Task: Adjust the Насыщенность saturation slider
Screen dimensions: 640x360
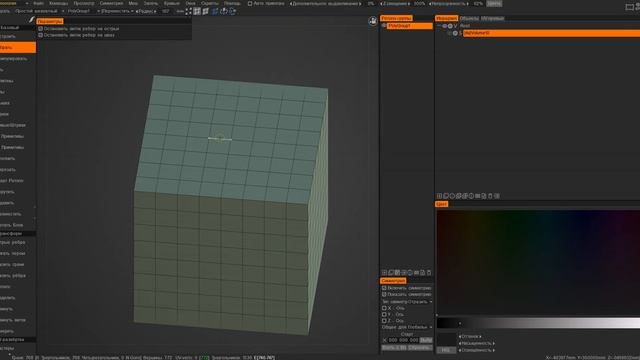Action: tap(476, 344)
